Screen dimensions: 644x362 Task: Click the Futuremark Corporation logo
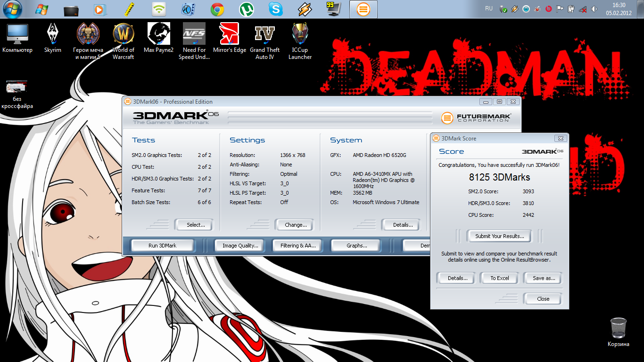(x=476, y=117)
